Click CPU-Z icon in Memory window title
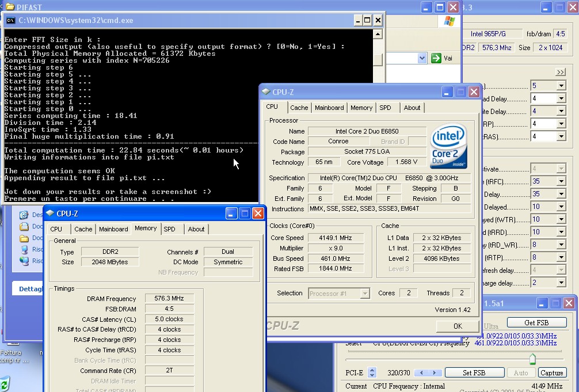This screenshot has height=392, width=579. 50,213
